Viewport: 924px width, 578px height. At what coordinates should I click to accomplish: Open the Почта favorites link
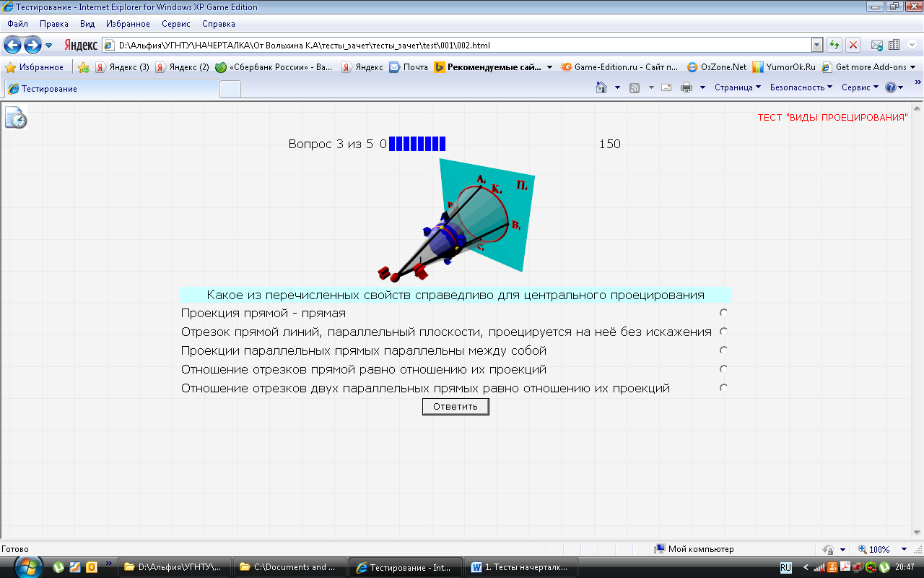[409, 67]
